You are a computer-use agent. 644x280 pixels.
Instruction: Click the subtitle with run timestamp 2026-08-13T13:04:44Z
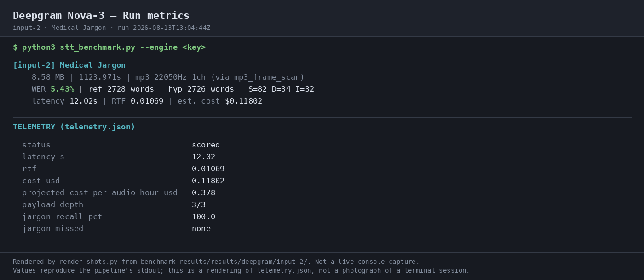[x=112, y=28]
